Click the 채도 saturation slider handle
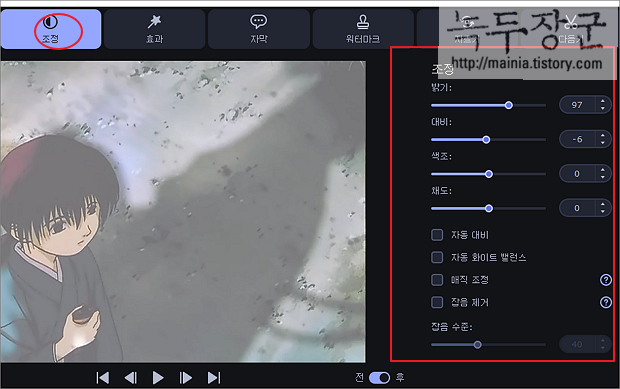The image size is (620, 389). coord(489,208)
